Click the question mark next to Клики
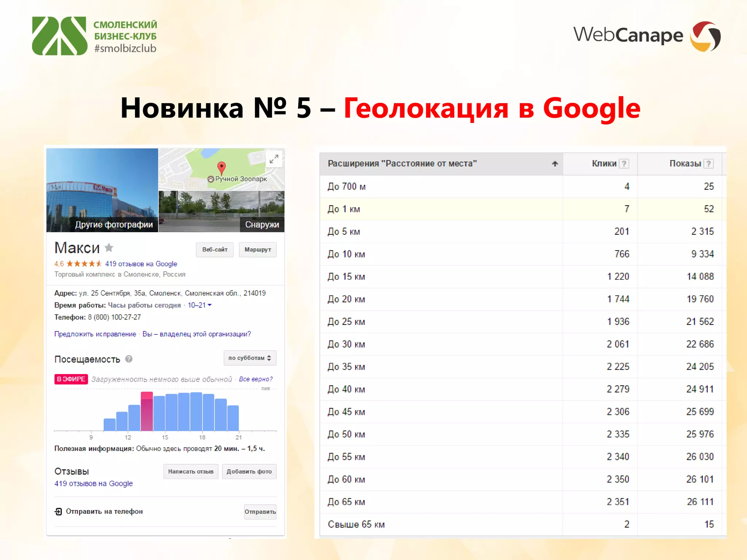Screen dimensions: 747x560 pyautogui.click(x=624, y=164)
